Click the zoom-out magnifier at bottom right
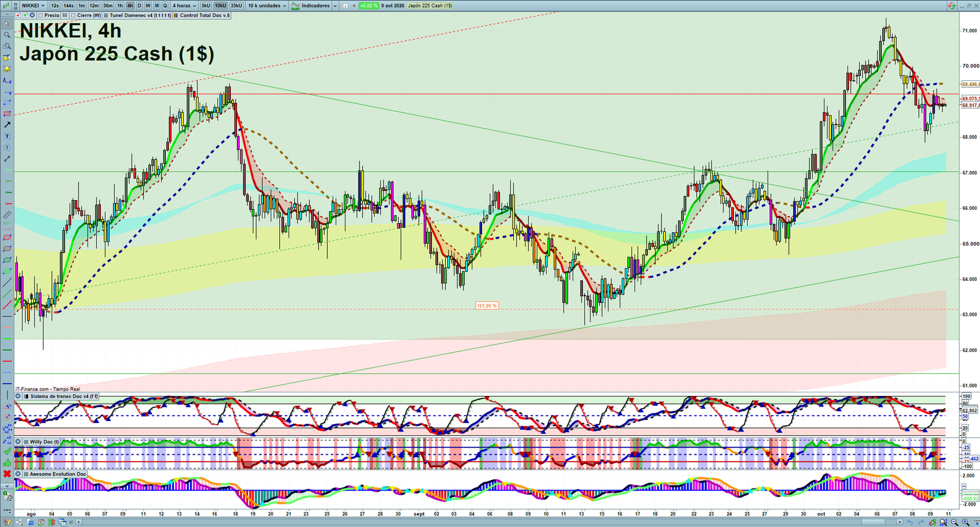Viewport: 980px width, 527px height. (x=954, y=522)
